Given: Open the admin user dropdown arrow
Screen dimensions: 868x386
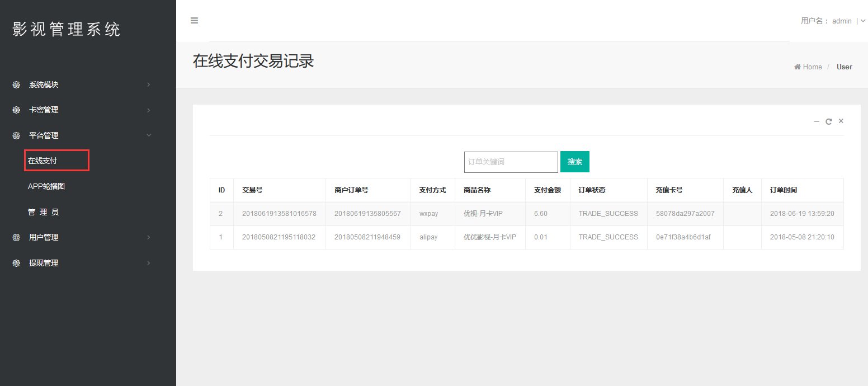Looking at the screenshot, I should pos(863,21).
